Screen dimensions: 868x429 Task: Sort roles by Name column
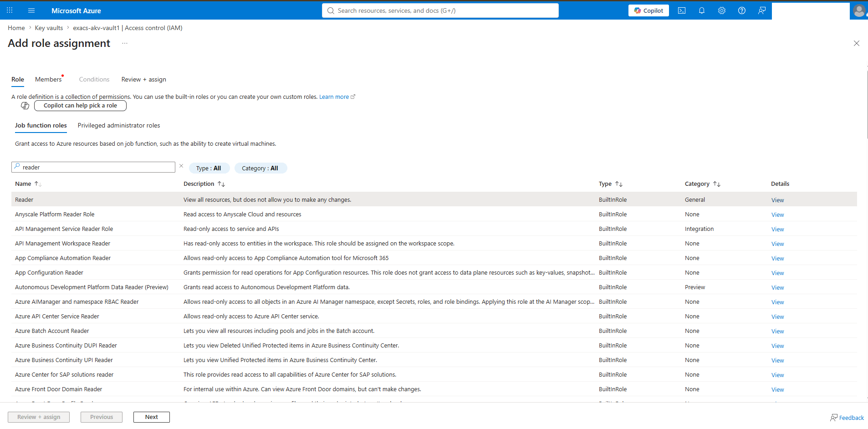click(x=28, y=184)
